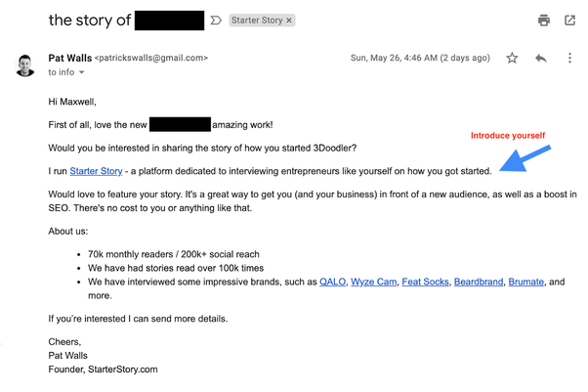Open email in new window icon
This screenshot has width=588, height=392.
[x=569, y=20]
